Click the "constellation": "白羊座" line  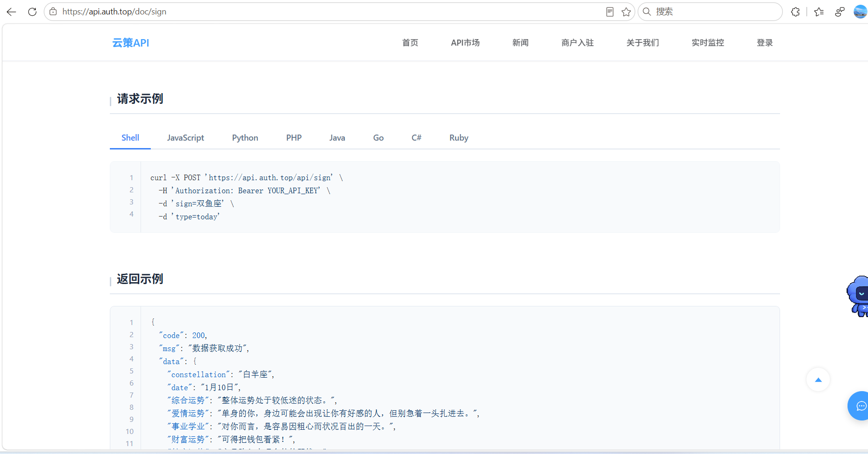click(x=221, y=375)
